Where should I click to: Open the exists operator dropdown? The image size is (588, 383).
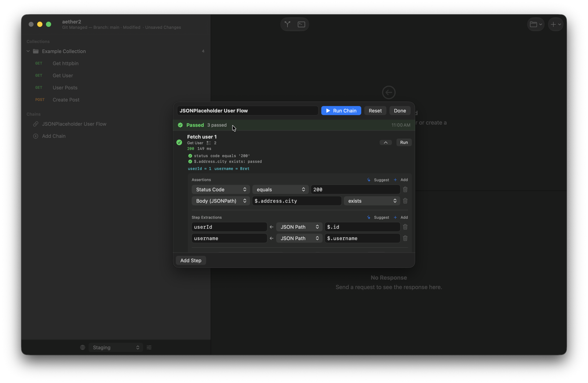[372, 201]
